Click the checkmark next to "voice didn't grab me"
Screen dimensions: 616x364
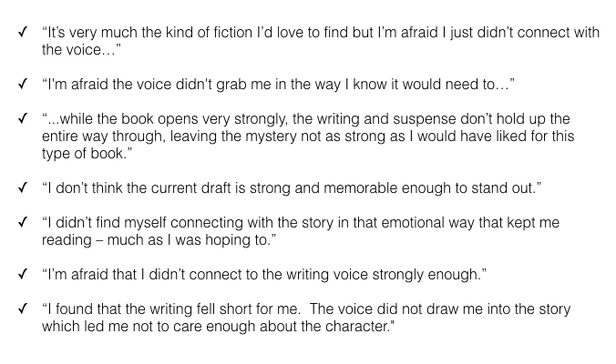(x=23, y=84)
